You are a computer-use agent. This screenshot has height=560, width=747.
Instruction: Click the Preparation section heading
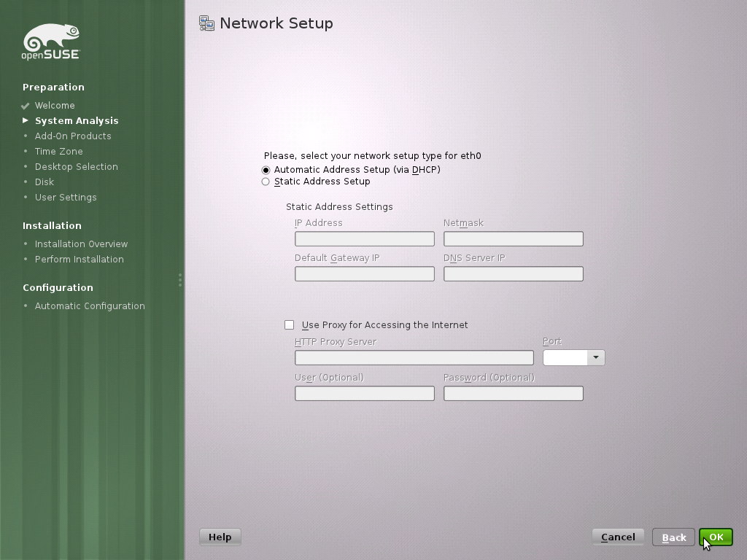pyautogui.click(x=53, y=87)
